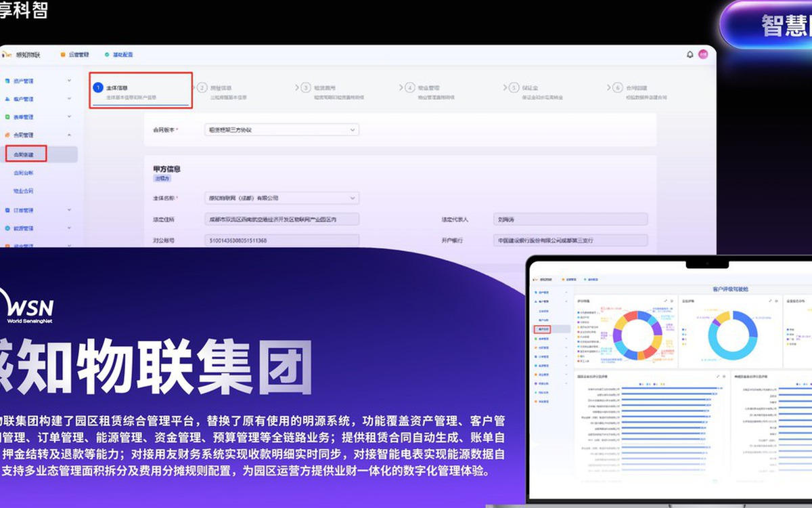Open the 订单管理 sidebar menu
This screenshot has width=812, height=508.
(37, 211)
